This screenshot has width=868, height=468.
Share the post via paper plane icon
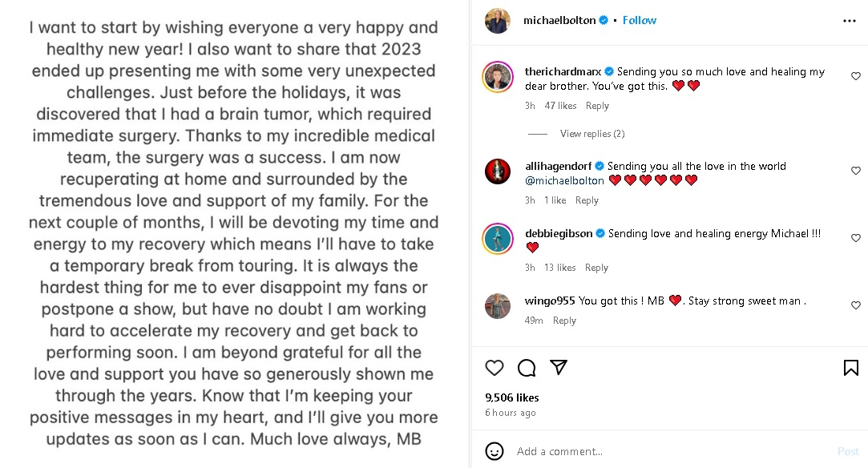pyautogui.click(x=559, y=368)
